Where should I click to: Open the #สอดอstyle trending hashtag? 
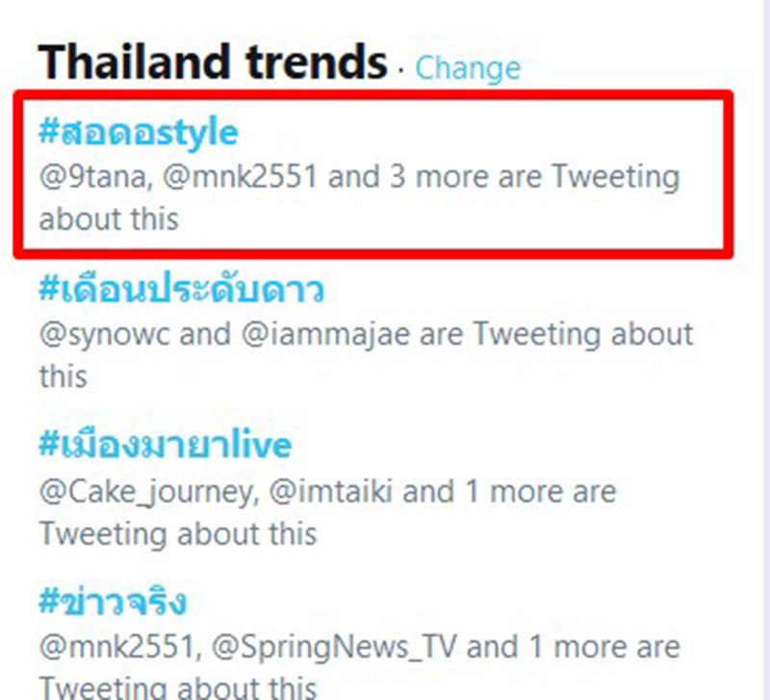[x=138, y=132]
